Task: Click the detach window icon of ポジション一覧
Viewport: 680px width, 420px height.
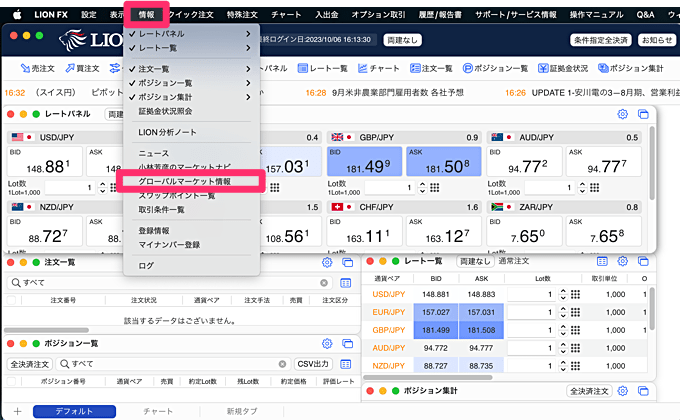Action: coord(347,344)
